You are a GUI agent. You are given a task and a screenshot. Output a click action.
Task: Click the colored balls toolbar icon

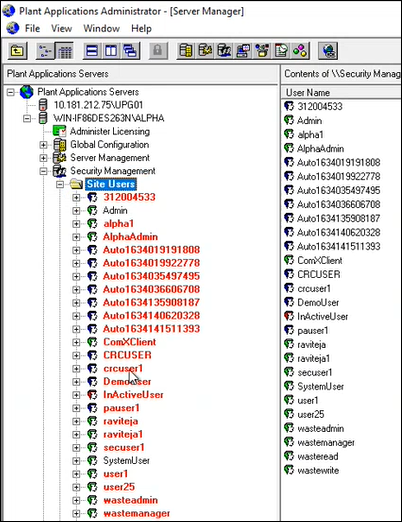(x=300, y=51)
